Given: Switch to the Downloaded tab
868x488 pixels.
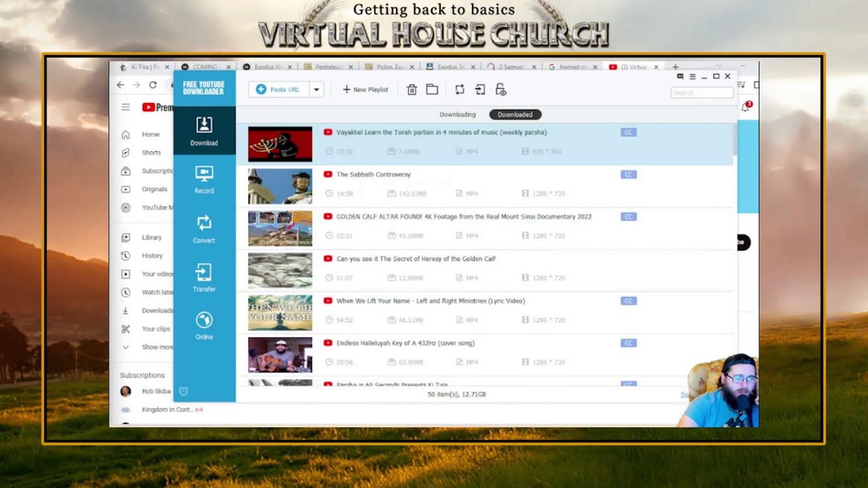Looking at the screenshot, I should click(x=515, y=115).
